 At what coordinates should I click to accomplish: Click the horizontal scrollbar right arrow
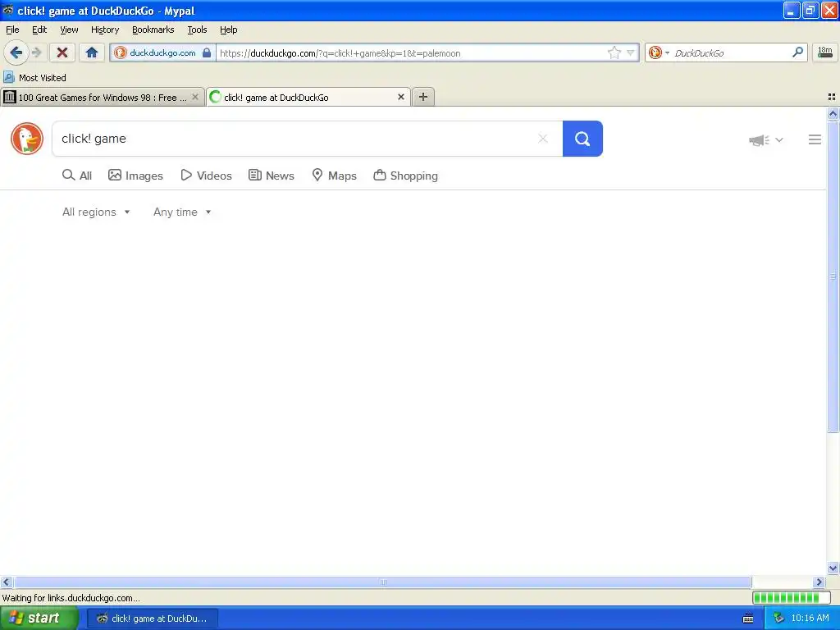coord(819,582)
